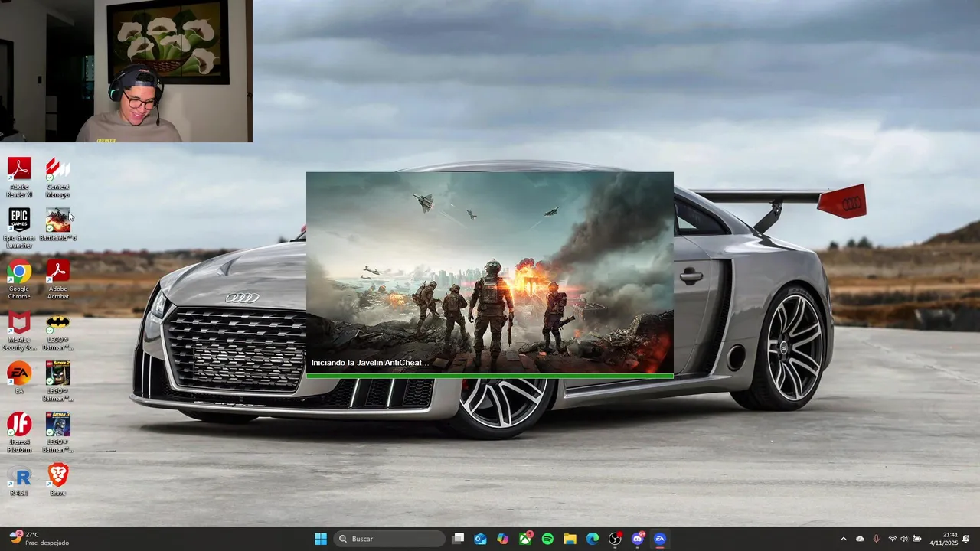Open the Content Manager desktop shortcut
The width and height of the screenshot is (980, 551).
point(58,177)
